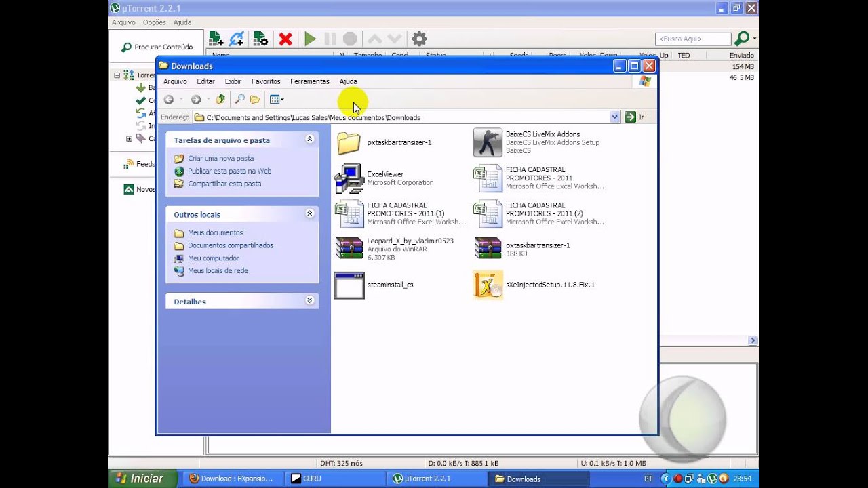The width and height of the screenshot is (868, 488).
Task: Open Ferramentas menu in Downloads window
Action: (x=310, y=81)
